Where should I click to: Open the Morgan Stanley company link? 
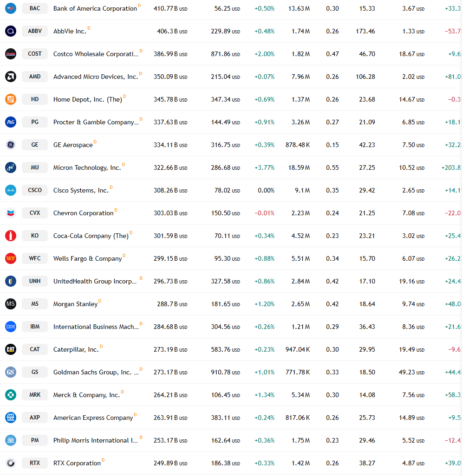point(75,304)
